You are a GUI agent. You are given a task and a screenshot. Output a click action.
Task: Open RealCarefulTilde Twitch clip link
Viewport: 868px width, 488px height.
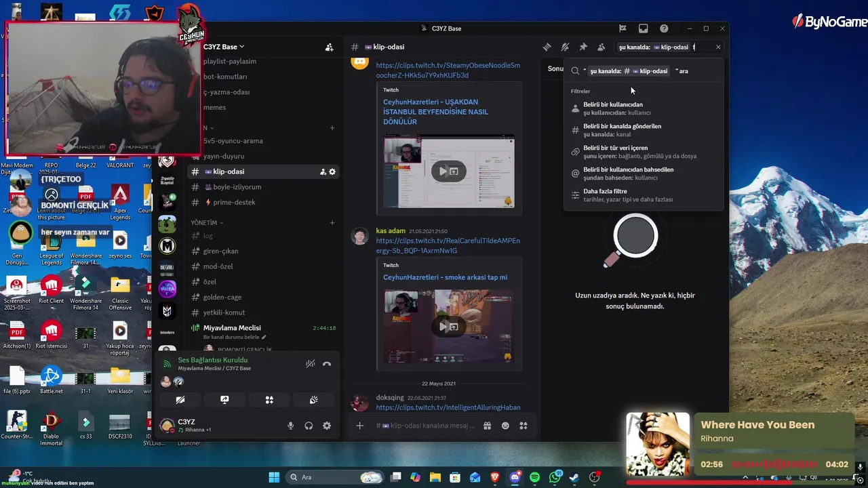pos(448,245)
